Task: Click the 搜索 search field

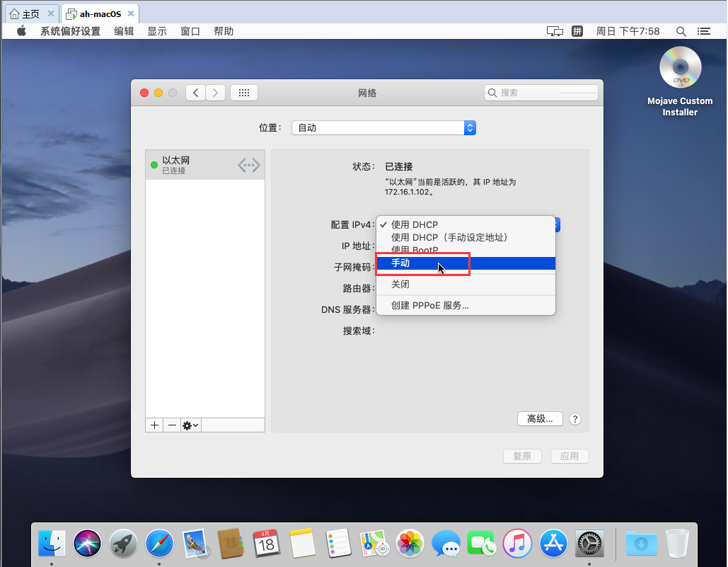Action: tap(541, 93)
